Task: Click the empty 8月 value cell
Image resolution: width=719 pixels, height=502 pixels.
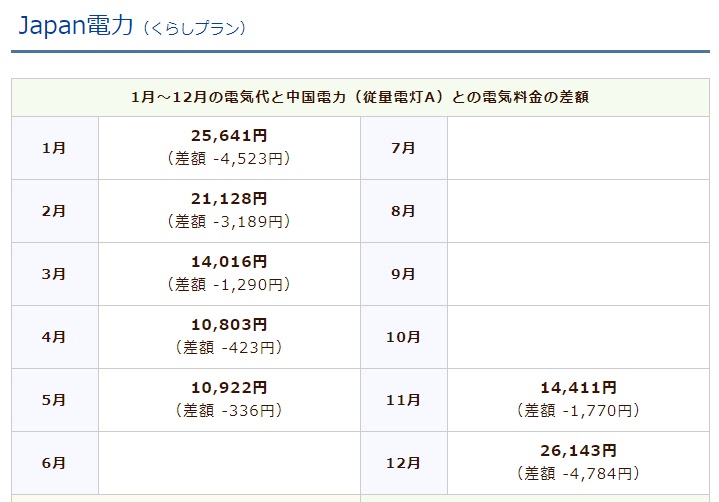Action: pos(578,211)
